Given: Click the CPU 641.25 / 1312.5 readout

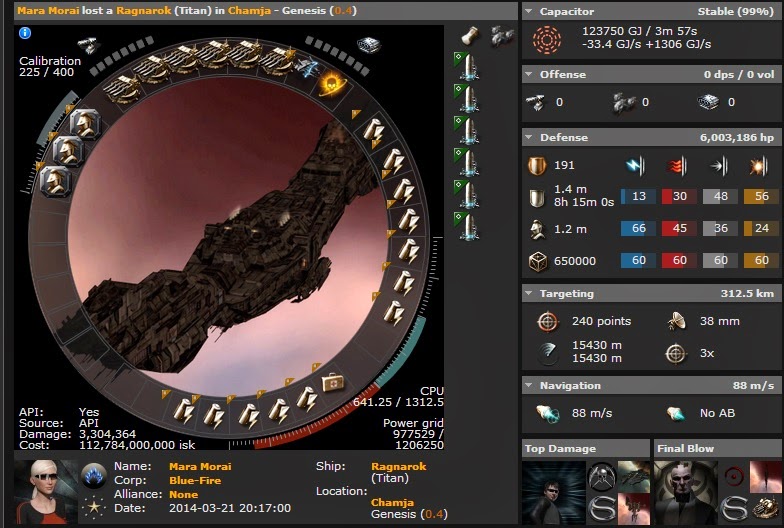Looking at the screenshot, I should 398,396.
